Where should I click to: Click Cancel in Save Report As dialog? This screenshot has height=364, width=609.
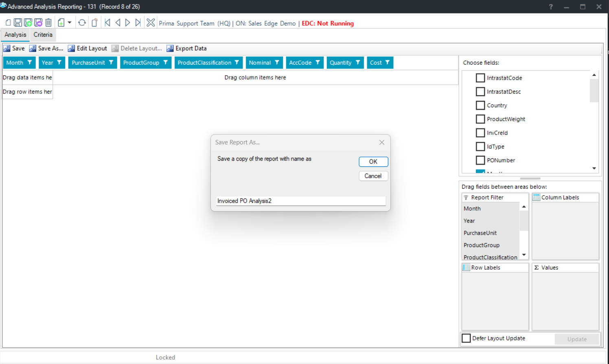click(373, 176)
